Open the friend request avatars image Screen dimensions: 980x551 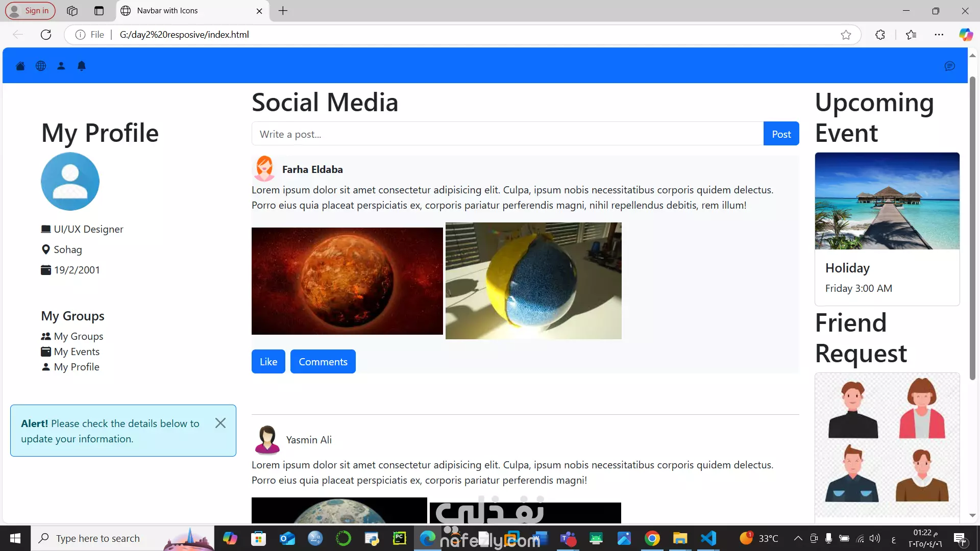point(887,444)
